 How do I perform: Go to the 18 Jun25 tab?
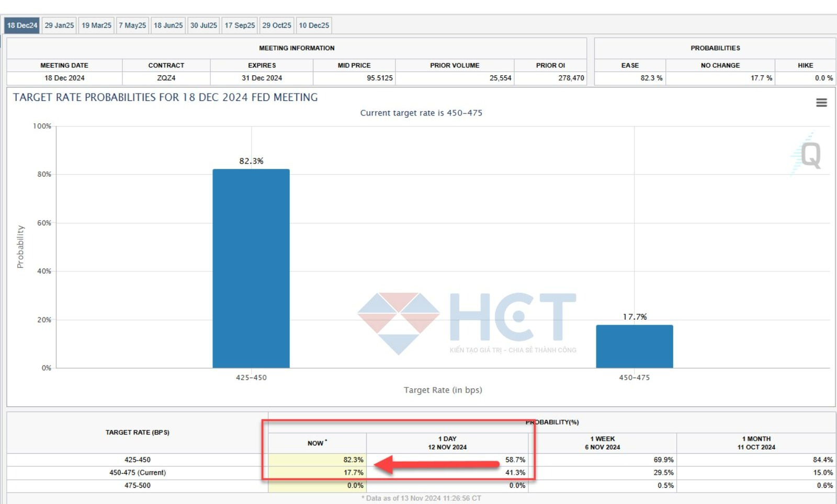coord(168,25)
